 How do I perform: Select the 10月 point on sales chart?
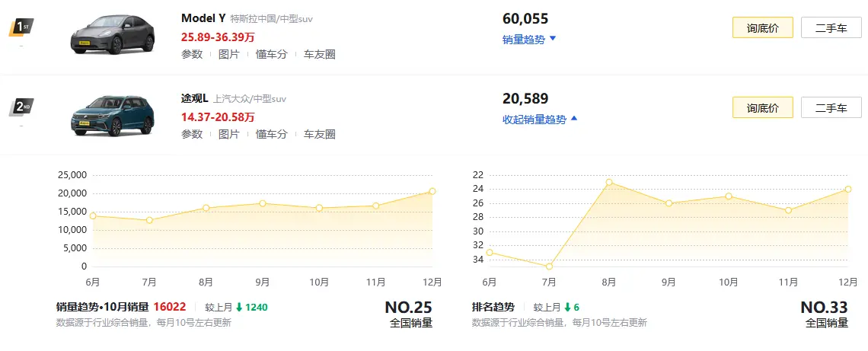coord(320,208)
